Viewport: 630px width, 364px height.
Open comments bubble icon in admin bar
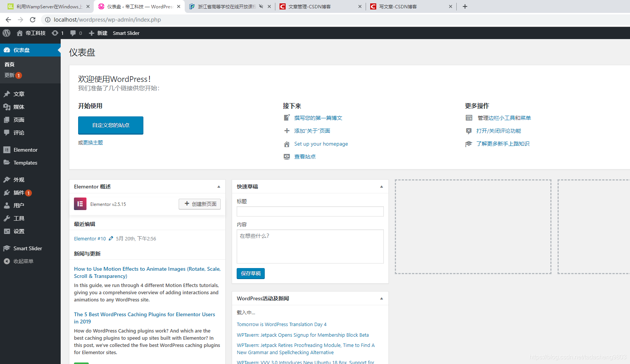click(x=73, y=33)
